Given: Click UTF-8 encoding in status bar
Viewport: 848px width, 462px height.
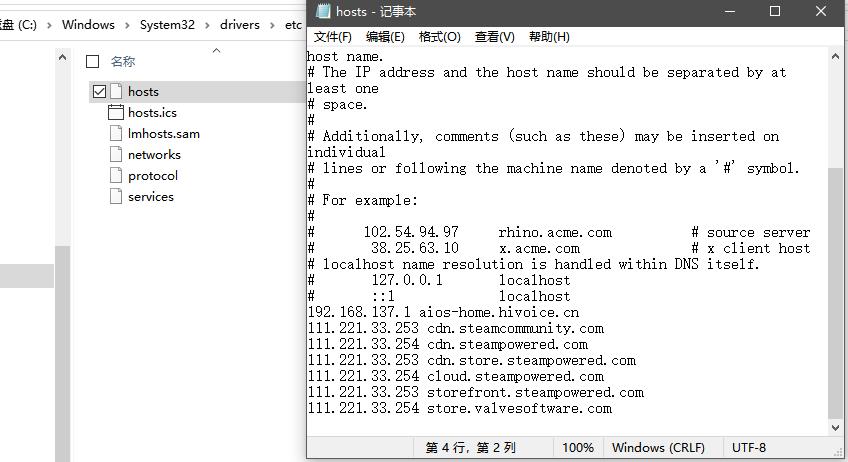Looking at the screenshot, I should (748, 448).
